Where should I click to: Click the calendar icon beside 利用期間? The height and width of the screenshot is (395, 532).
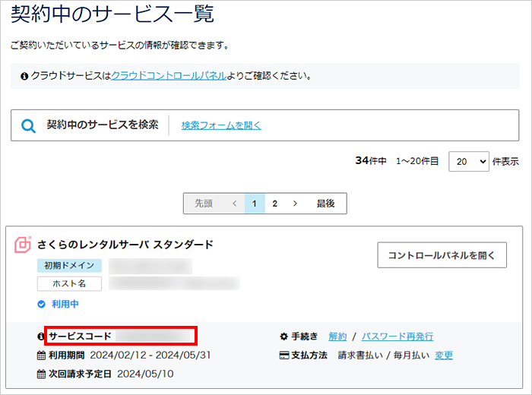tap(41, 355)
